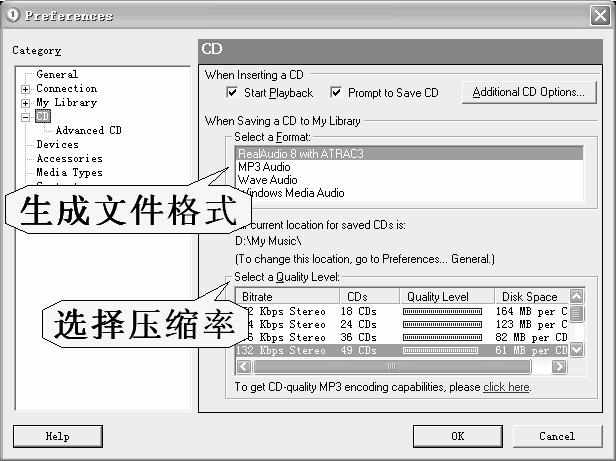Expand the My Library tree node

(26, 103)
